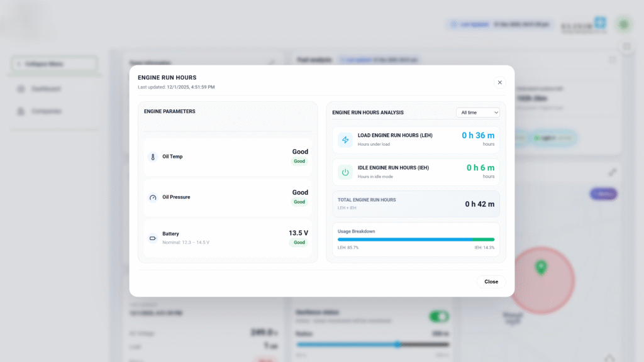Click the green map location pin

[x=540, y=267]
